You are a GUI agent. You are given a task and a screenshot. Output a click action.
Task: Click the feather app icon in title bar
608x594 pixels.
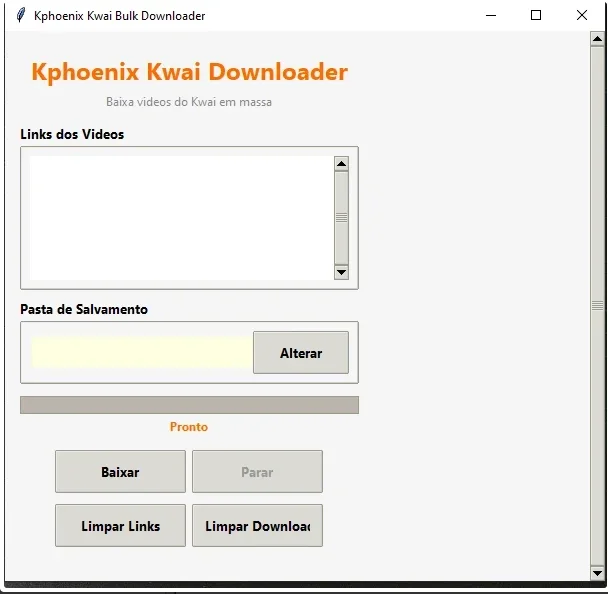(x=21, y=16)
